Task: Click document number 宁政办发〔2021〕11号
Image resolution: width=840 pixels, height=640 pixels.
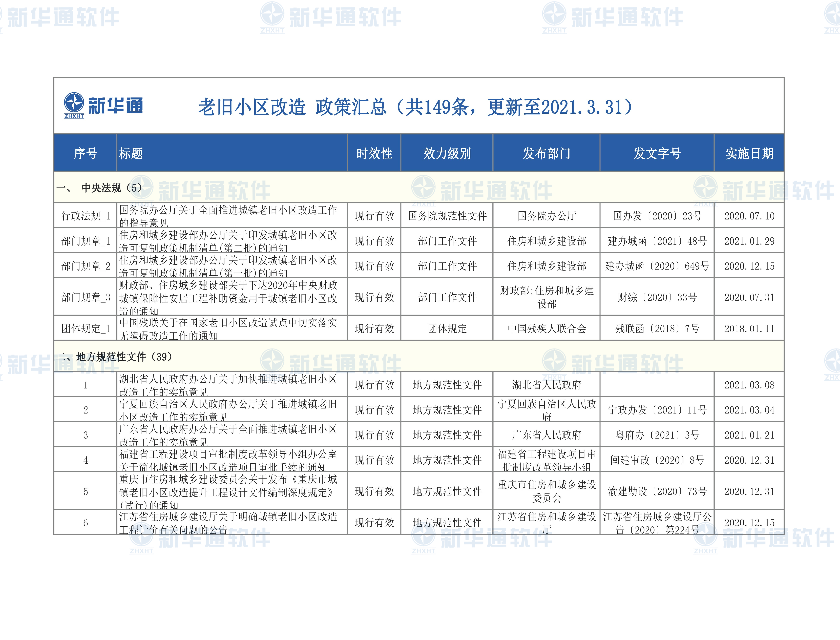Action: [x=657, y=410]
